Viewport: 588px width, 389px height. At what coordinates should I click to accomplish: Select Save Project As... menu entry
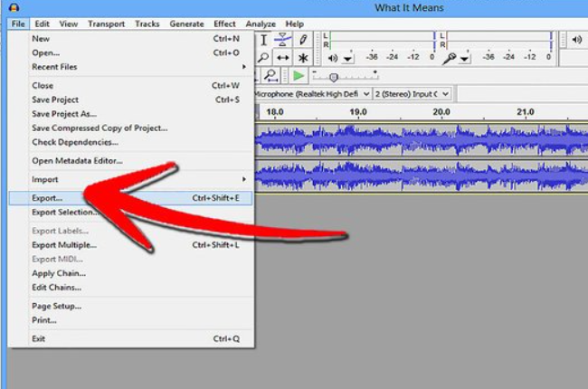pyautogui.click(x=63, y=114)
